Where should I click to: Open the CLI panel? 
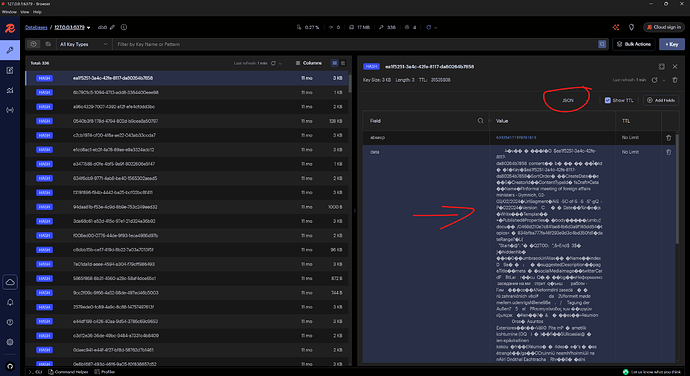pyautogui.click(x=36, y=372)
